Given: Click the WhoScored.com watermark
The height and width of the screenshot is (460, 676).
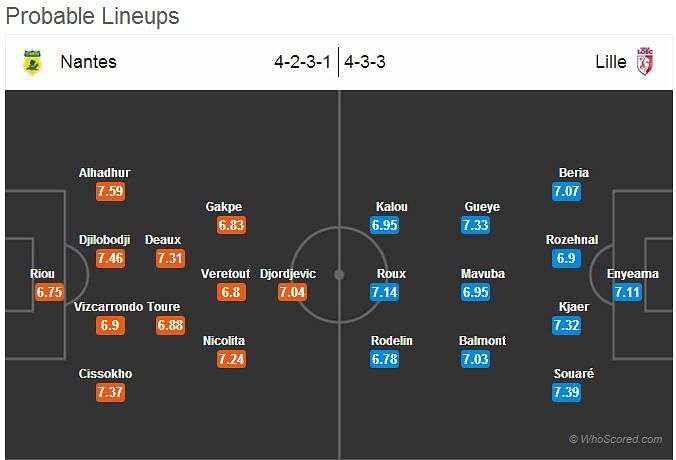Looking at the screenshot, I should (615, 439).
